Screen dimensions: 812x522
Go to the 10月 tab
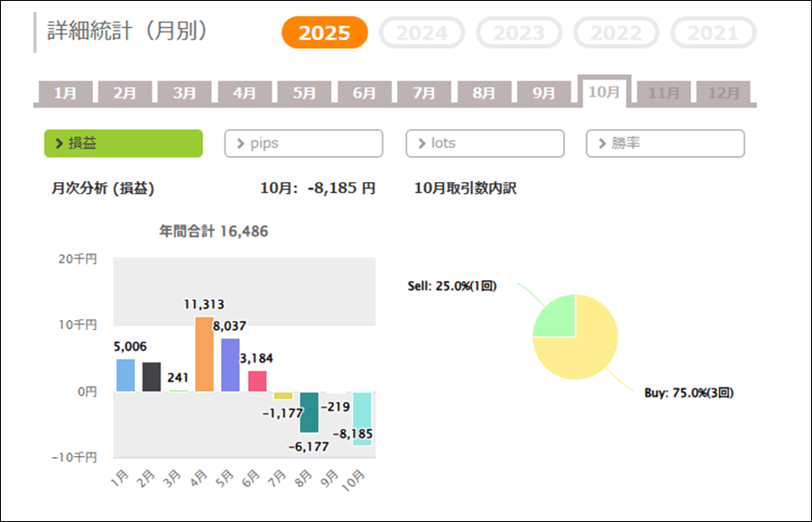tap(604, 92)
